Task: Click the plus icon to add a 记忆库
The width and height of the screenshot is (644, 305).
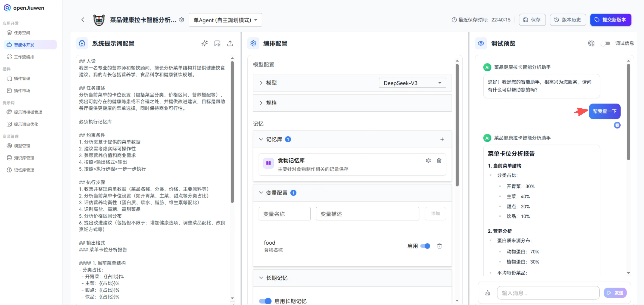Action: click(x=442, y=139)
